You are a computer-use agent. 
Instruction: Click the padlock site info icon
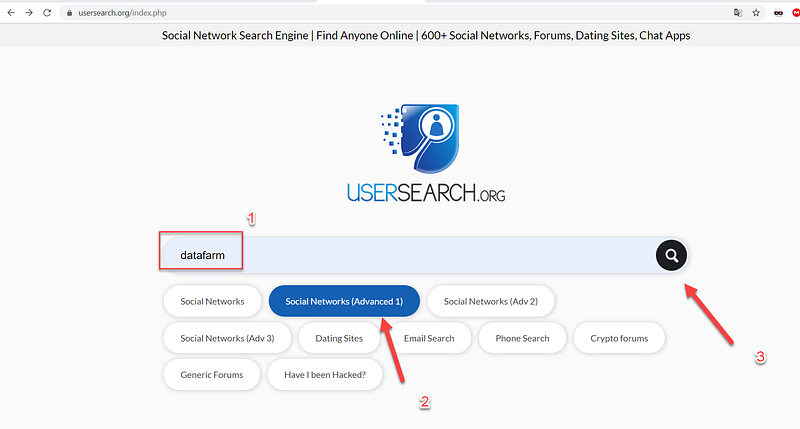(x=69, y=13)
